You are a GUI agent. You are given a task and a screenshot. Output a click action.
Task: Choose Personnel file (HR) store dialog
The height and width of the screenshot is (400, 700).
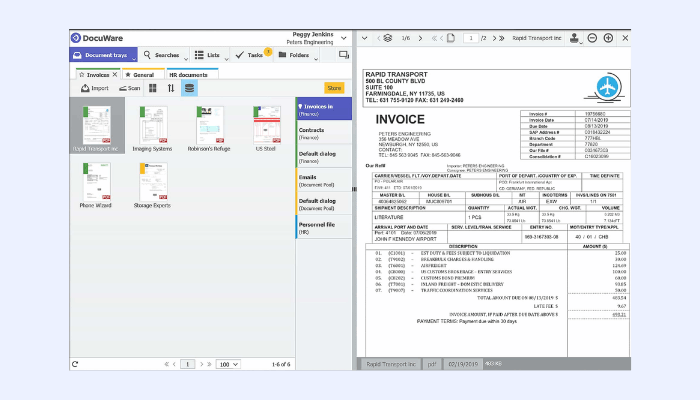click(x=324, y=228)
